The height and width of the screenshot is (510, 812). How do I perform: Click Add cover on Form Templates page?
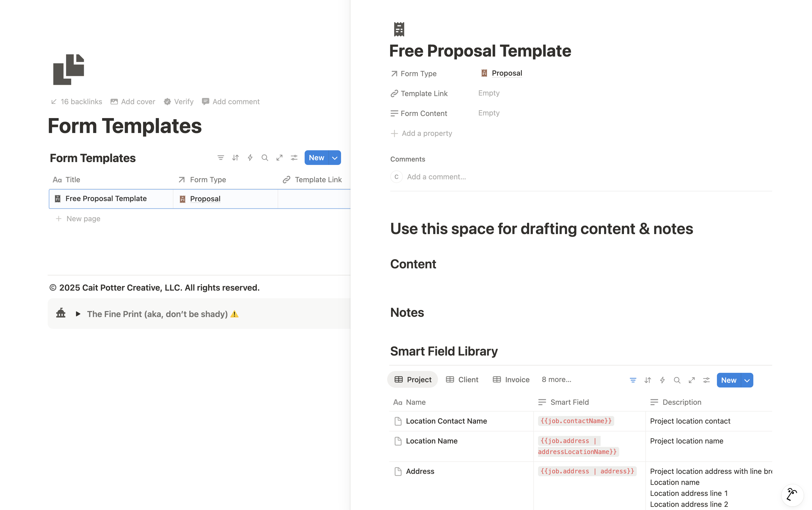tap(133, 102)
